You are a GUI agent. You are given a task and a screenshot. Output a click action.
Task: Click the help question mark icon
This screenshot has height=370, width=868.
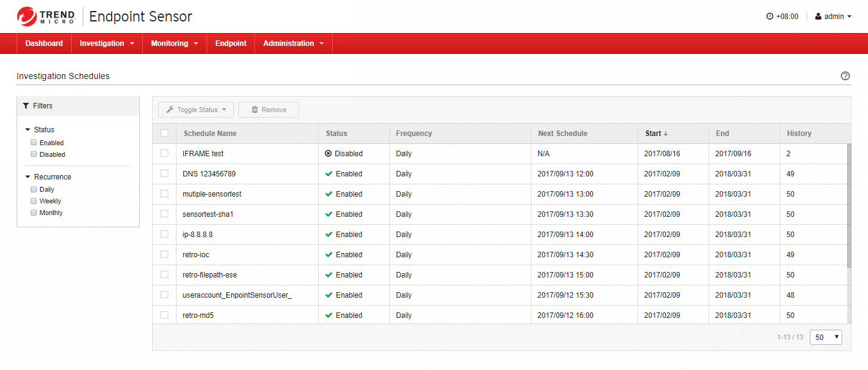coord(845,76)
